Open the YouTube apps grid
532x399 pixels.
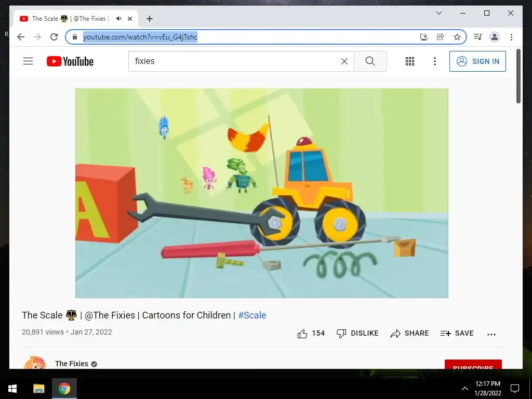pos(410,61)
